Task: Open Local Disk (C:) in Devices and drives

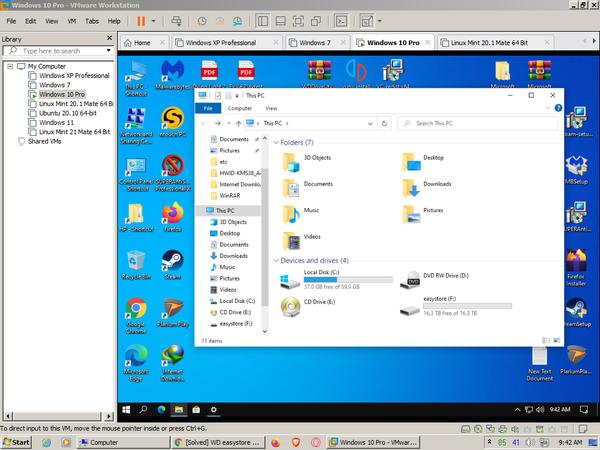Action: (x=320, y=277)
